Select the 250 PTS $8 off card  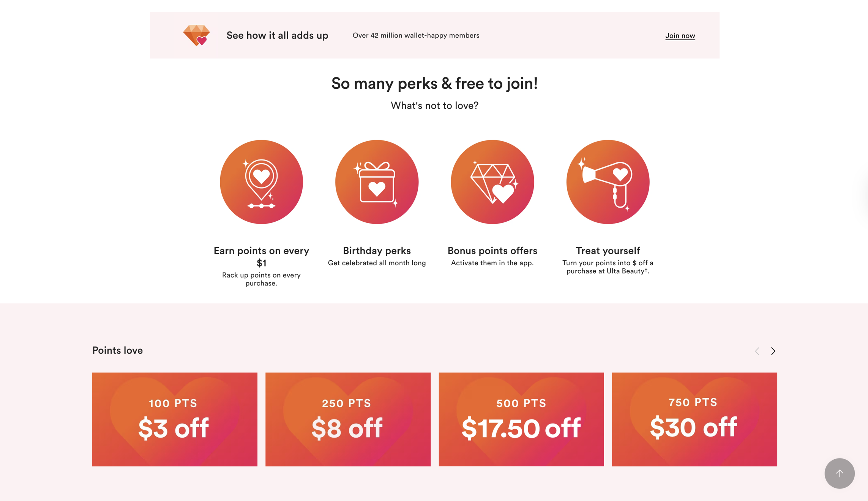[x=348, y=419]
